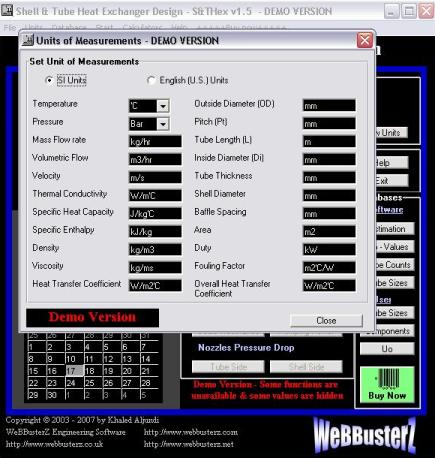Click the Velocity m/s unit field
435x458 pixels.
coord(155,178)
